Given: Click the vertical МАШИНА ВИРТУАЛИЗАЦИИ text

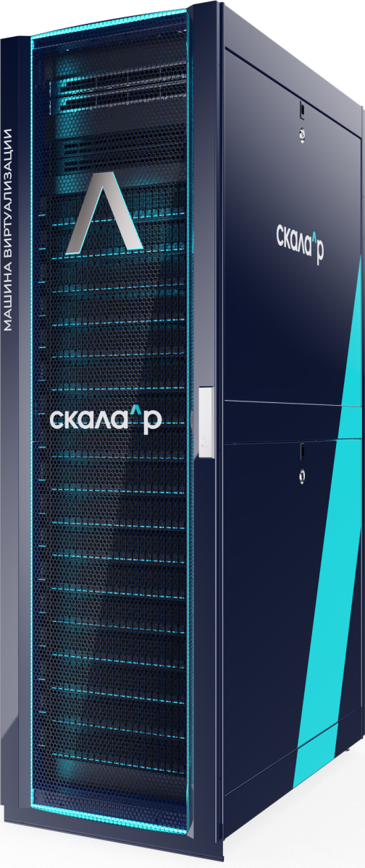Looking at the screenshot, I should pos(8,229).
